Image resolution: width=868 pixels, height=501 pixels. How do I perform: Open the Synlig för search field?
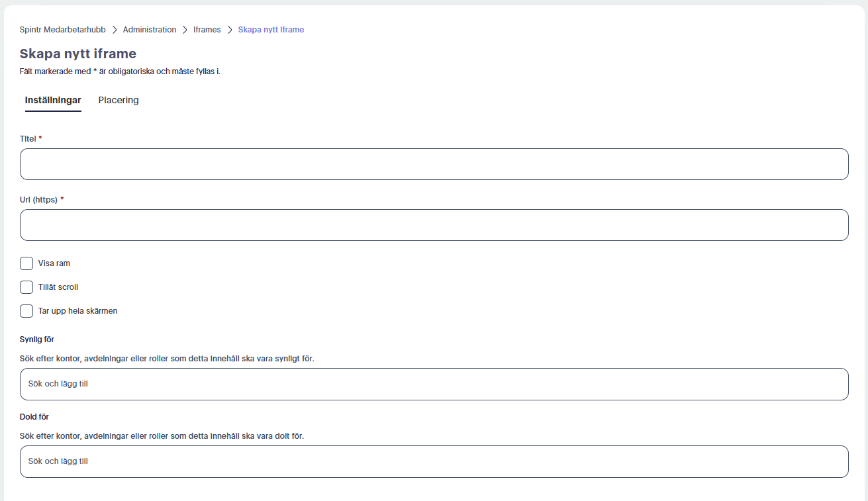tap(434, 384)
